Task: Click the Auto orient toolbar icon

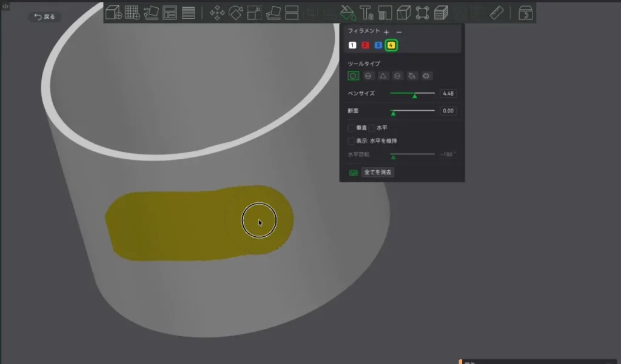Action: (151, 13)
